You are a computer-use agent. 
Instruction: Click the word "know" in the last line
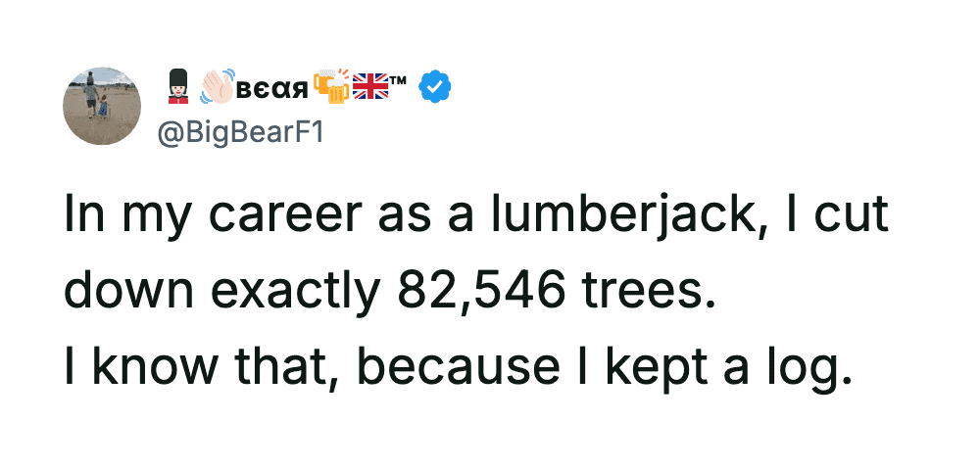coord(139,365)
